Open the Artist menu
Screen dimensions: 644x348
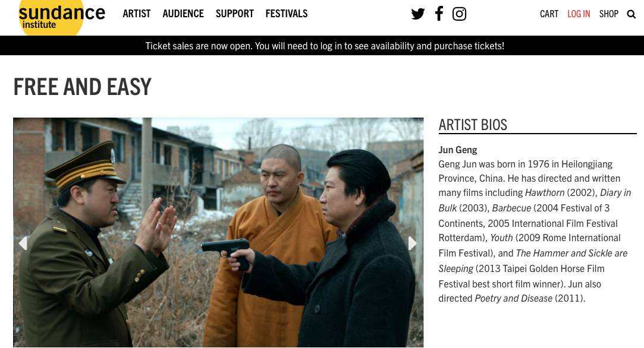tap(137, 14)
